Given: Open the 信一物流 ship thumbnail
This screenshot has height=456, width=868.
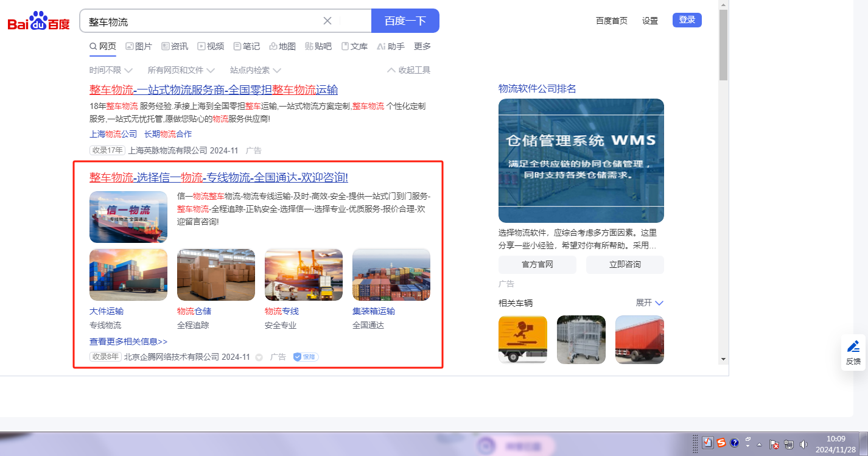Looking at the screenshot, I should pyautogui.click(x=128, y=217).
